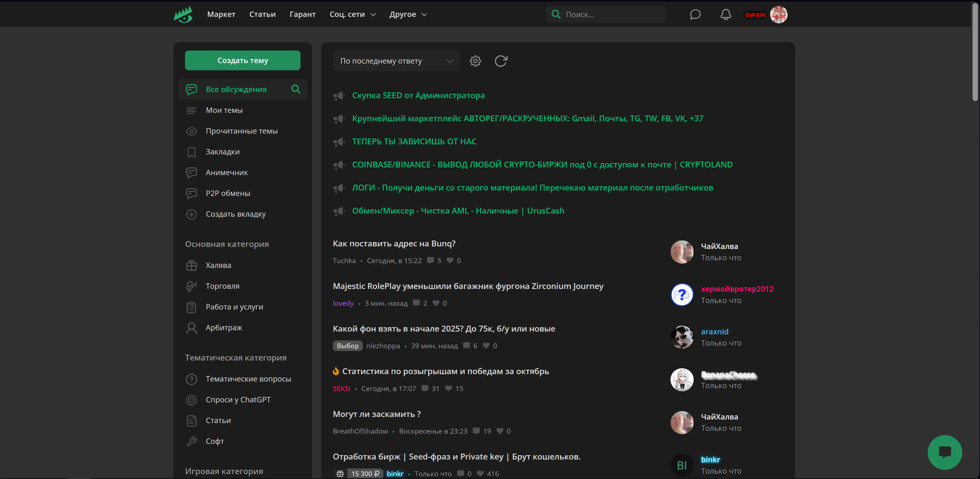Viewport: 980px width, 479px height.
Task: Click the Мои темы list icon
Action: point(191,110)
